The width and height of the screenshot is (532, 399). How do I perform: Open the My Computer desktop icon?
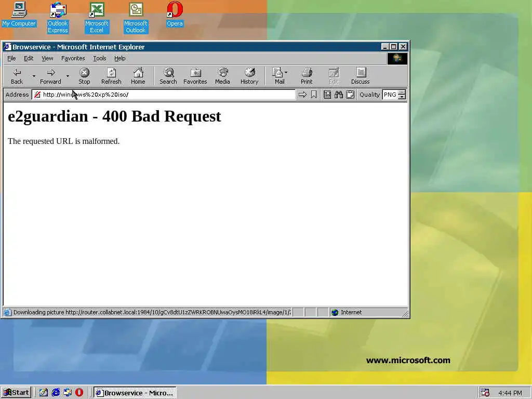[x=19, y=14]
